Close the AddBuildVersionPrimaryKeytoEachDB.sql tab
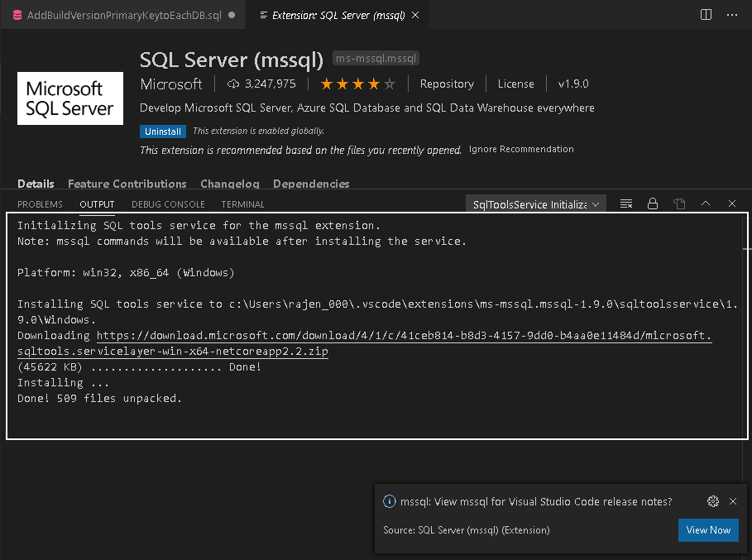Screen dimensions: 752x560 232,14
